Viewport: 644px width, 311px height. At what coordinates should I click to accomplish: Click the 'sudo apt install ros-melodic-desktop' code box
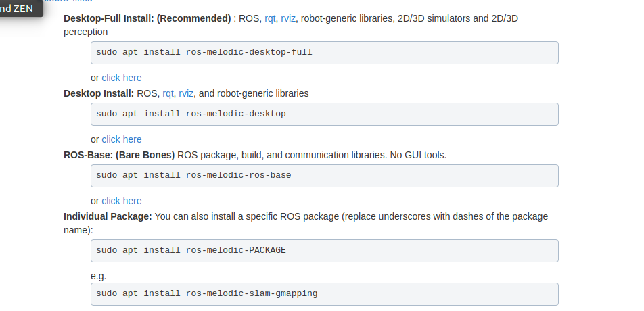[x=325, y=114]
